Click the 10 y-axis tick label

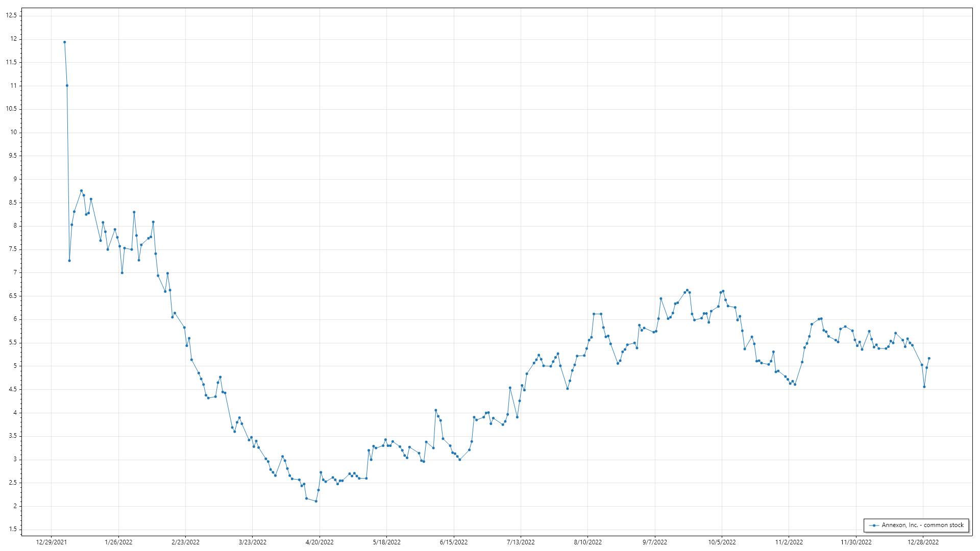coord(14,132)
